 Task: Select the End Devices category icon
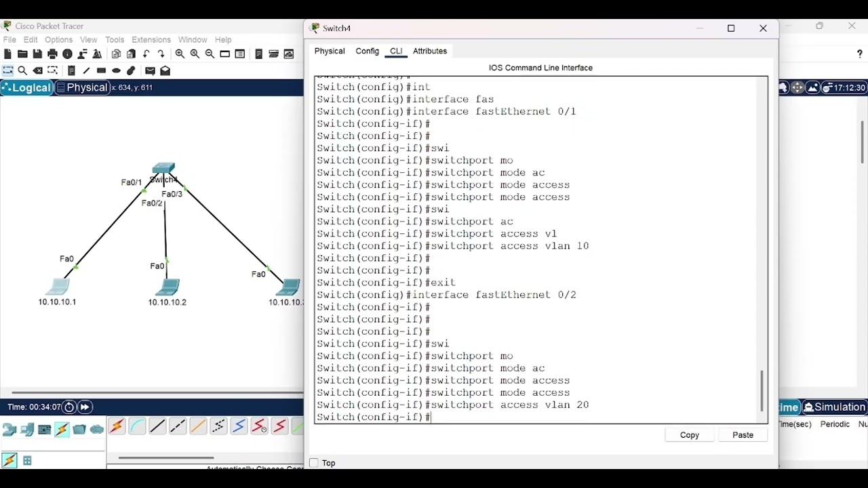(x=27, y=429)
